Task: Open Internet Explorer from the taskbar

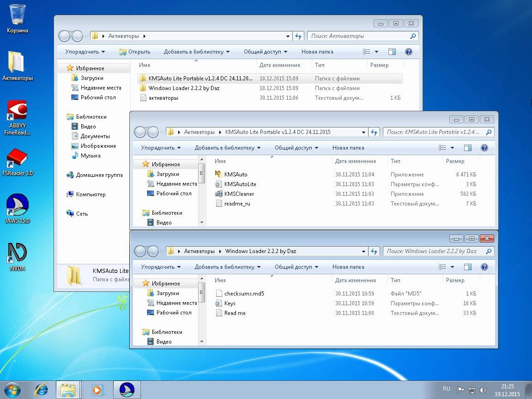Action: 42,390
